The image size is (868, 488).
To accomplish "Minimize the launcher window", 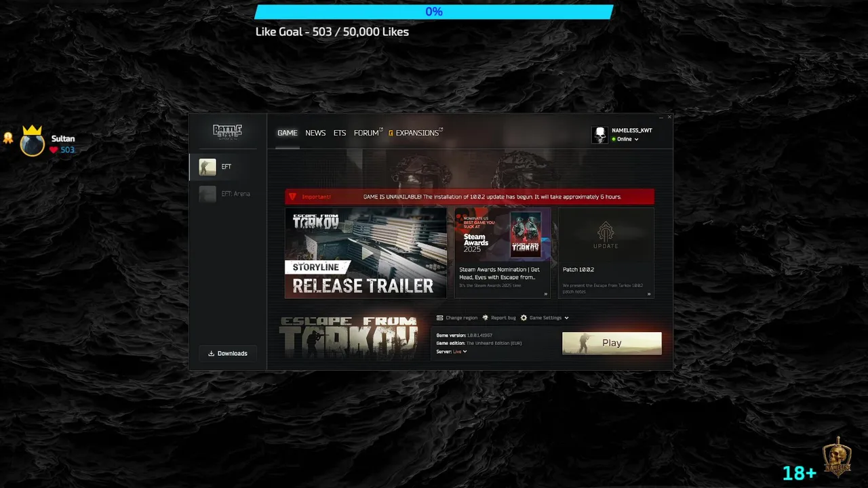I will click(x=661, y=117).
